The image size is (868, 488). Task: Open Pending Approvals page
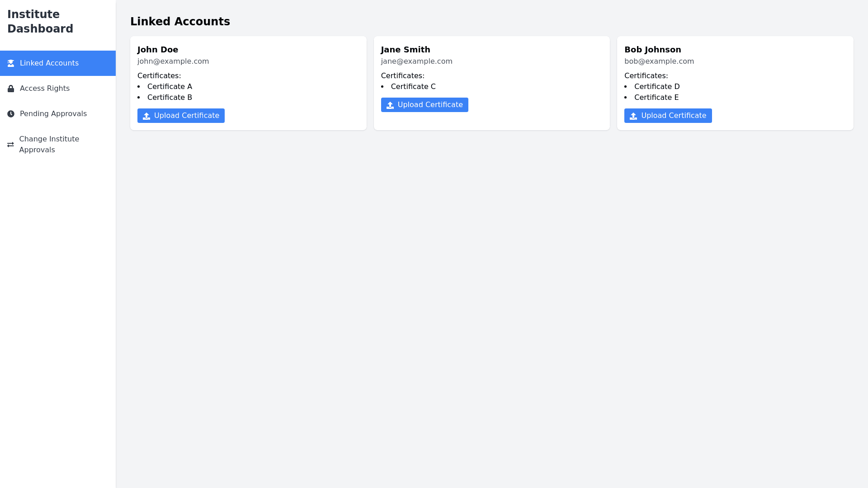pyautogui.click(x=53, y=114)
